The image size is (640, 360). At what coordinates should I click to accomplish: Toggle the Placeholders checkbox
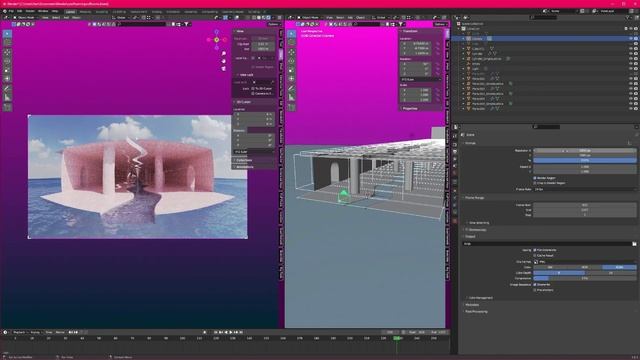click(535, 290)
